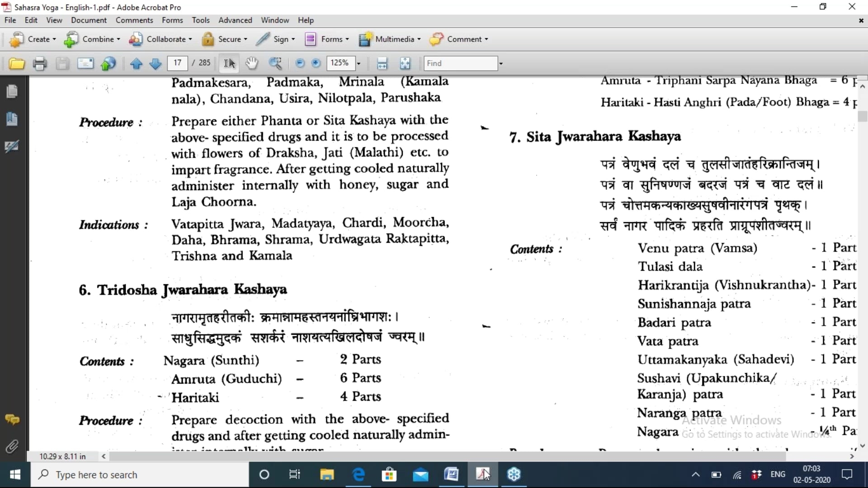This screenshot has width=868, height=488.
Task: Click the email envelope icon
Action: 85,63
